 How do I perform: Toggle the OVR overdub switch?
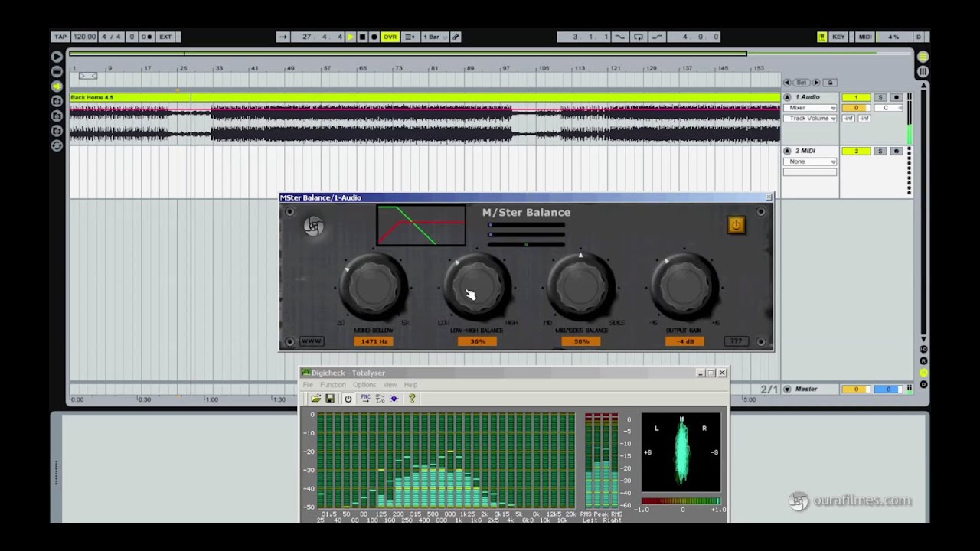[x=390, y=37]
